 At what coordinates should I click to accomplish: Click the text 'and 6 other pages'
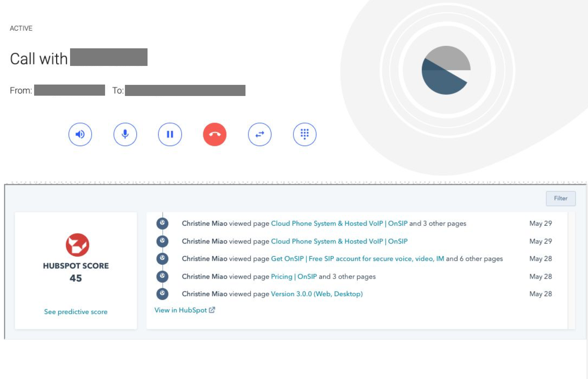[x=474, y=259]
